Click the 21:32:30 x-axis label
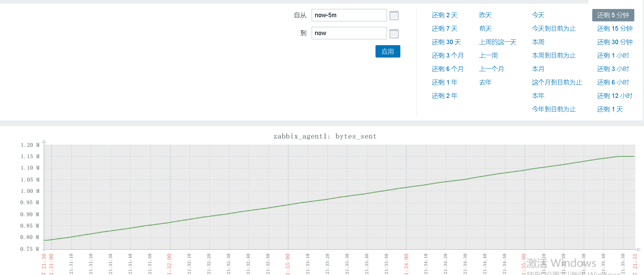 (228, 264)
